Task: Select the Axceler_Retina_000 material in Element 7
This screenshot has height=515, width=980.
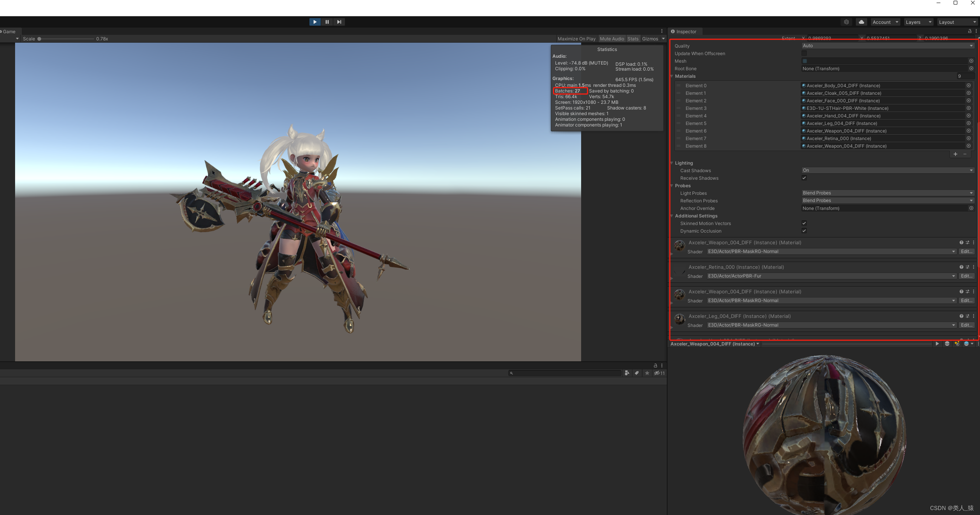Action: tap(884, 139)
